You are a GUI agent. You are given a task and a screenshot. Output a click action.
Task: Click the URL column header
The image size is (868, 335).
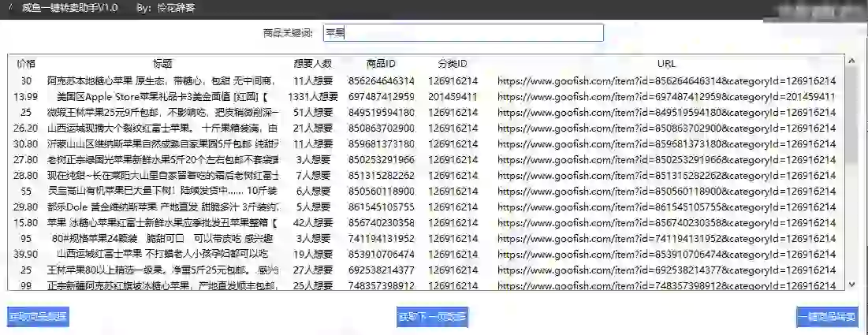666,64
